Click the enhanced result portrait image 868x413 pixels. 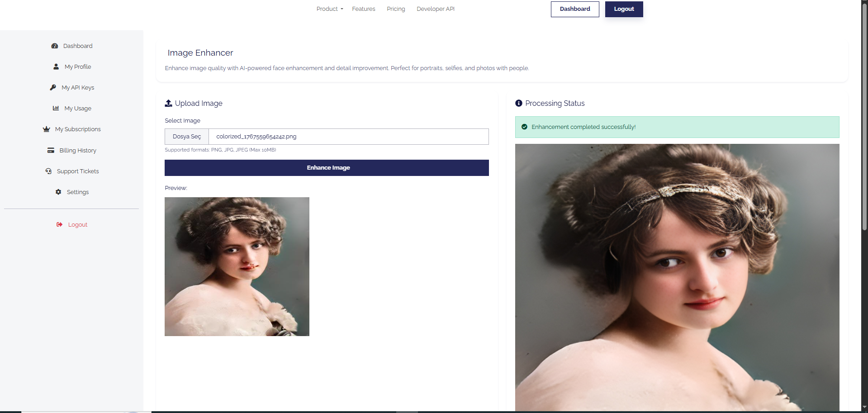point(677,277)
